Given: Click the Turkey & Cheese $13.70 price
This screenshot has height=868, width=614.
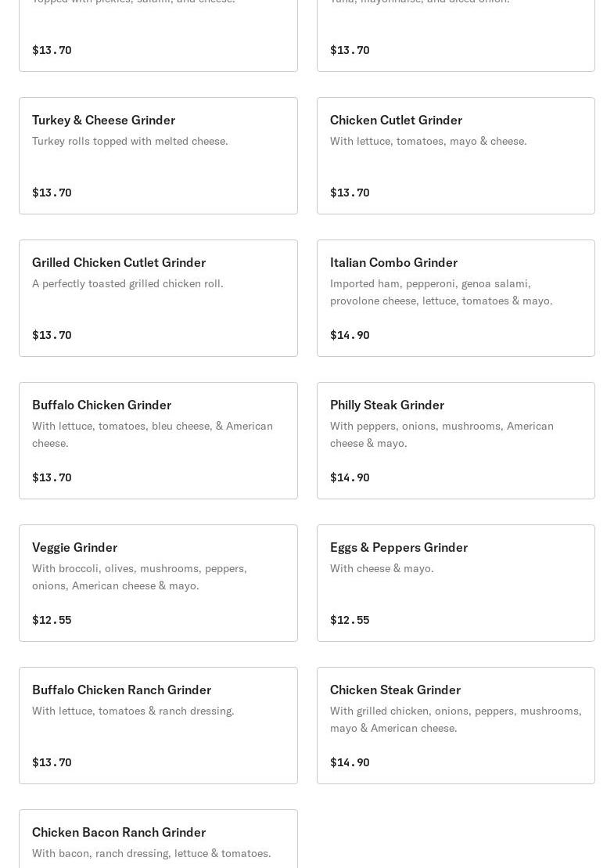Looking at the screenshot, I should [x=52, y=193].
